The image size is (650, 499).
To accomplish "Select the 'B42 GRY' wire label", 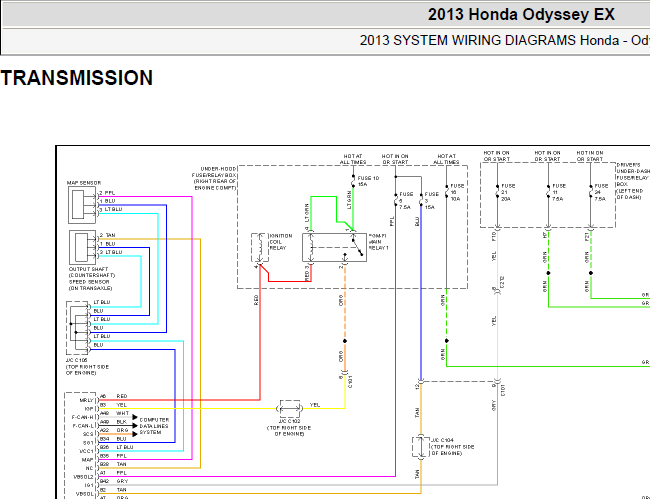I will click(x=114, y=482).
